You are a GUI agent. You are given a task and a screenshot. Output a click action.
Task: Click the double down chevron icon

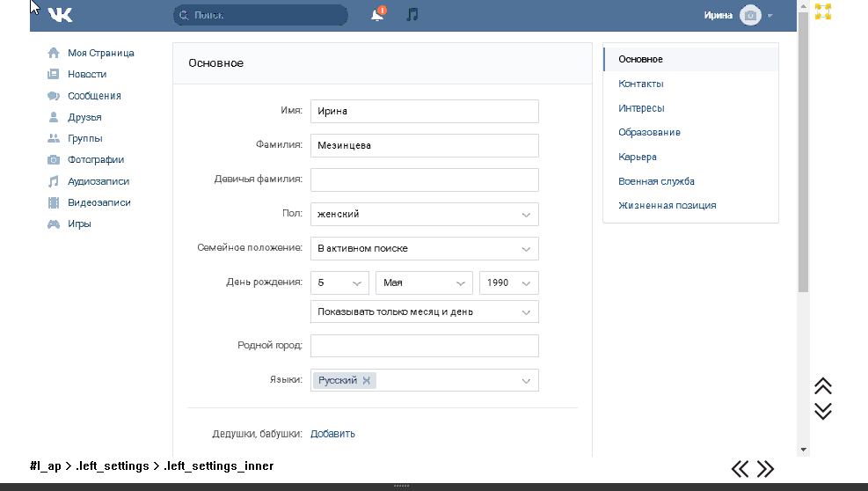[823, 411]
